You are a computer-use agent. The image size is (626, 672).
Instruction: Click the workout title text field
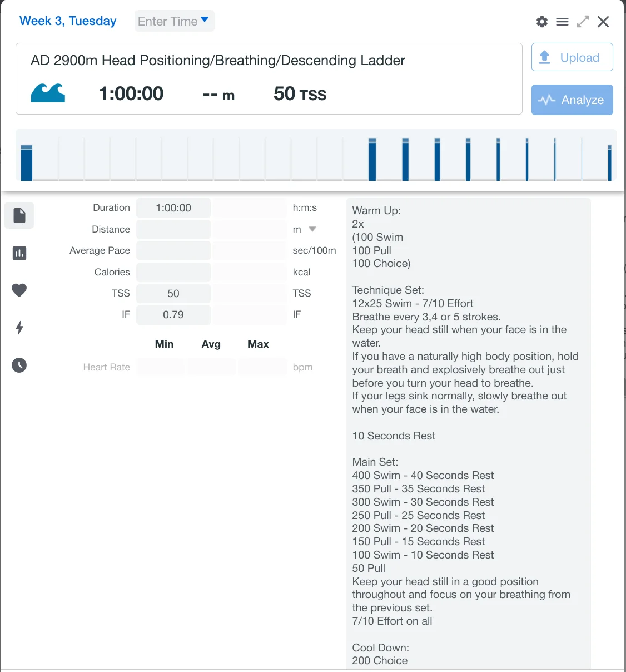218,60
